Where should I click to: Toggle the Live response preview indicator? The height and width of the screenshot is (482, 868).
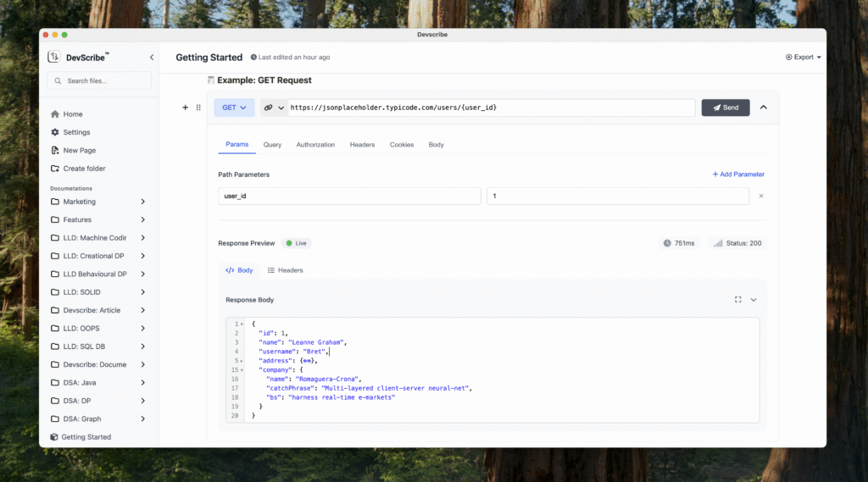296,243
